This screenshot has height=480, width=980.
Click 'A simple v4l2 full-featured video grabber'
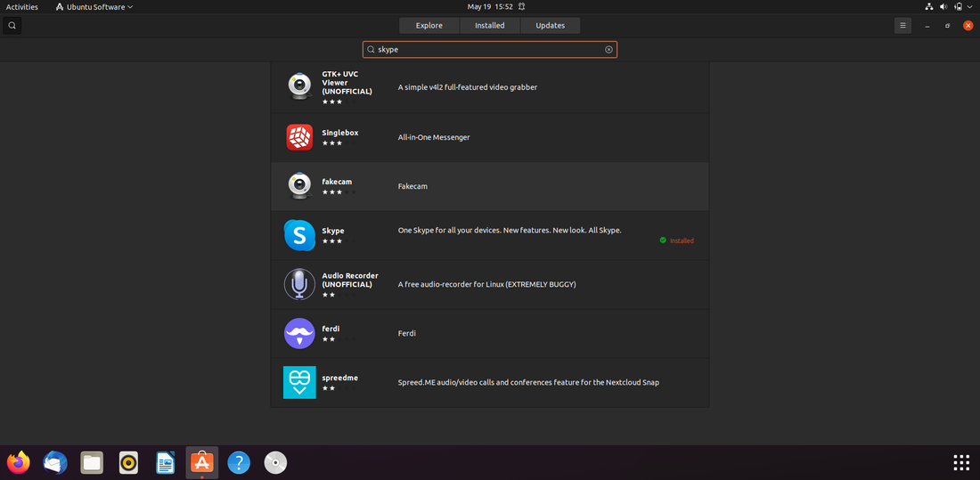[x=468, y=87]
